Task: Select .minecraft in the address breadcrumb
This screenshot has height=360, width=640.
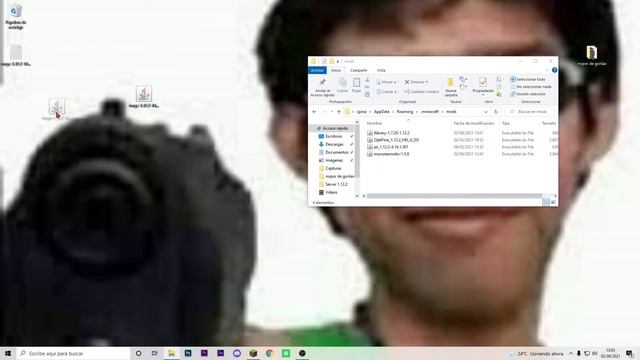Action: pos(429,111)
